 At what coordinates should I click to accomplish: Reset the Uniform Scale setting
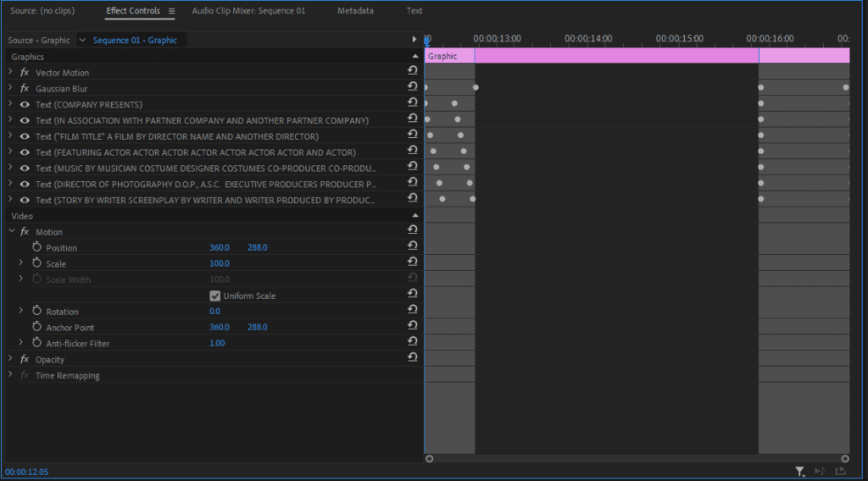pyautogui.click(x=413, y=294)
